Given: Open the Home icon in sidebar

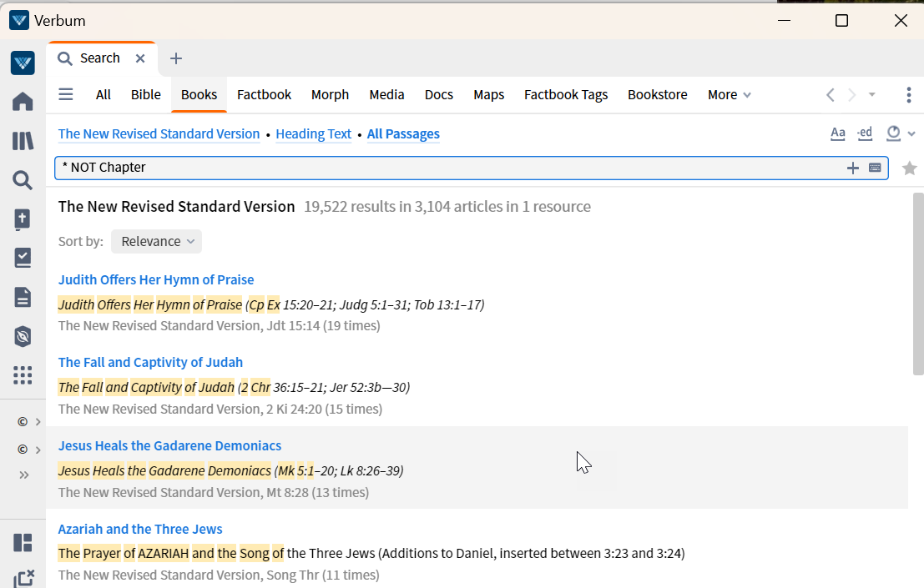Looking at the screenshot, I should click(23, 101).
